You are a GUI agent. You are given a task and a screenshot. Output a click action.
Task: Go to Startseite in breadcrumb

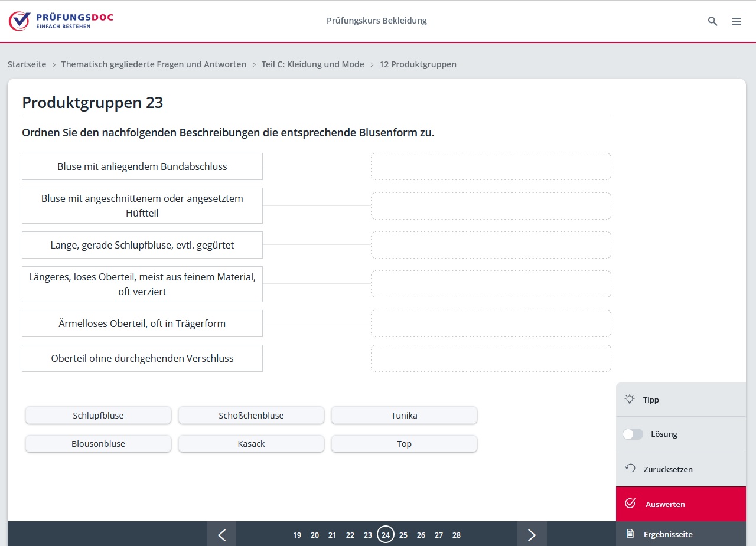click(27, 64)
